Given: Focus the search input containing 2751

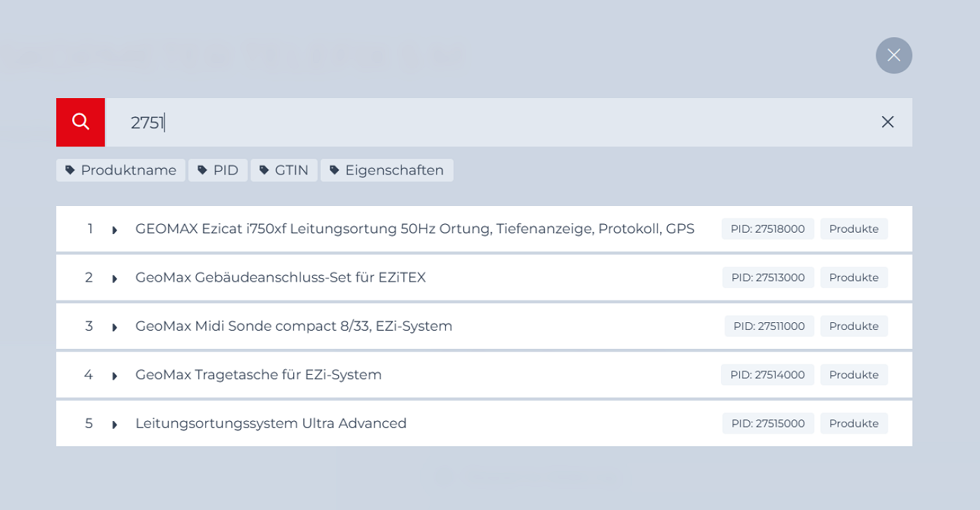Looking at the screenshot, I should (x=490, y=123).
